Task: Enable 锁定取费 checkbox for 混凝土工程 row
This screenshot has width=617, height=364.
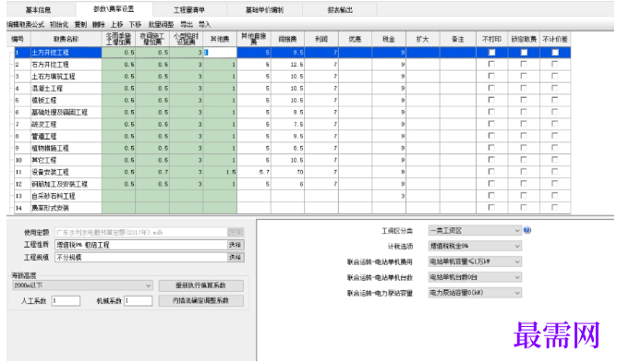Action: pos(524,88)
